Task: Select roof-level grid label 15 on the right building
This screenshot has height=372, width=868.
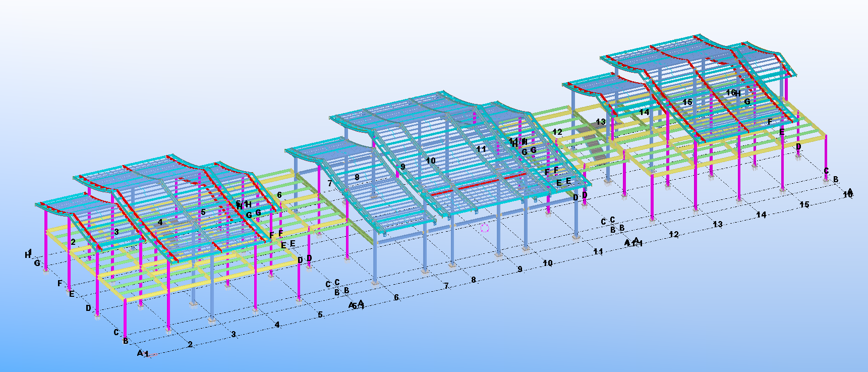Action: coord(687,102)
